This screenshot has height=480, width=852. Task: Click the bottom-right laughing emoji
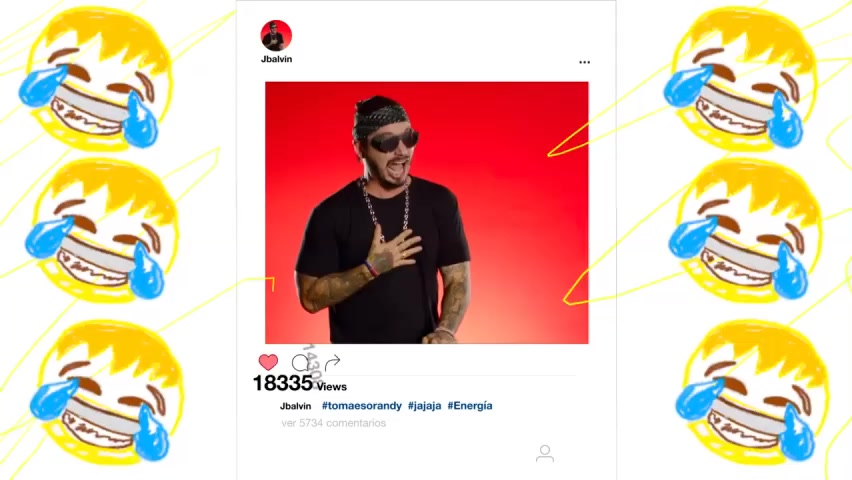click(752, 391)
